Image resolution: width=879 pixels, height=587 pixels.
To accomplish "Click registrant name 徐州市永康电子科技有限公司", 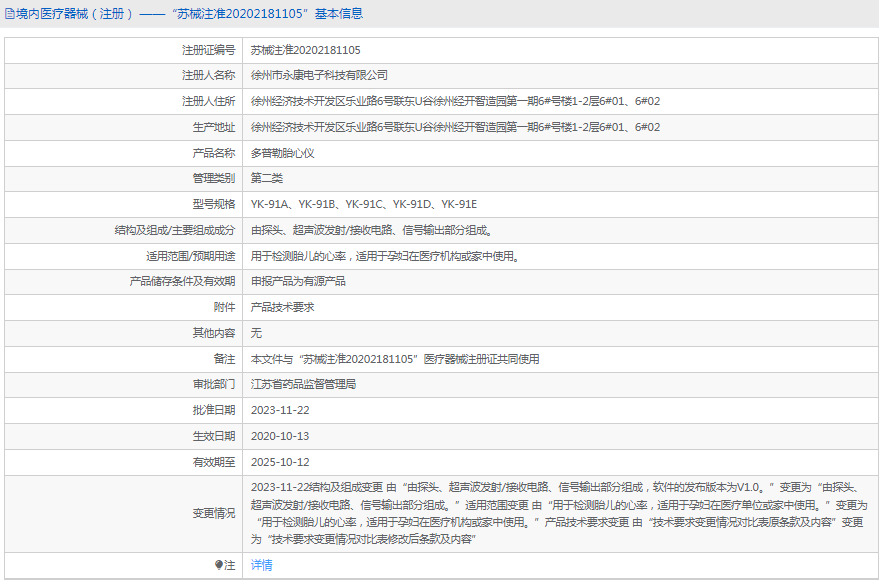I will [318, 76].
